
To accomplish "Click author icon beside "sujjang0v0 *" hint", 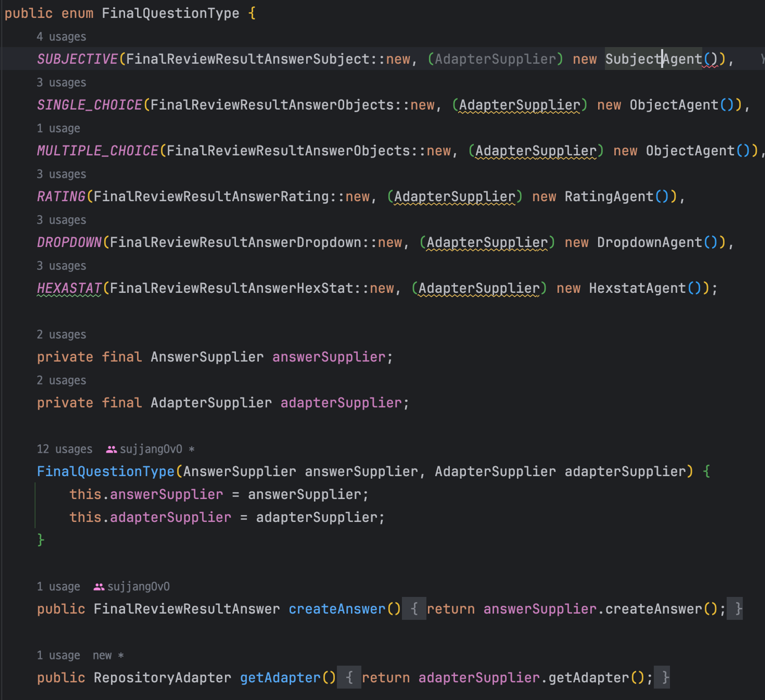I will tap(111, 449).
